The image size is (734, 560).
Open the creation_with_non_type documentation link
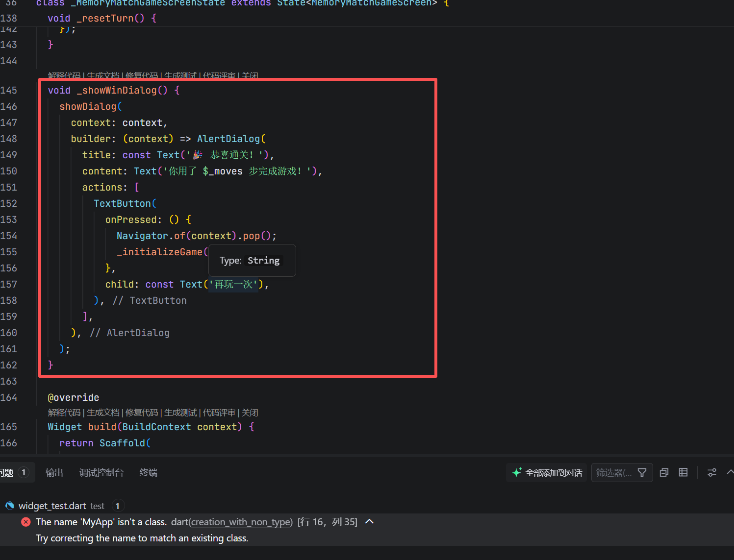pos(242,522)
